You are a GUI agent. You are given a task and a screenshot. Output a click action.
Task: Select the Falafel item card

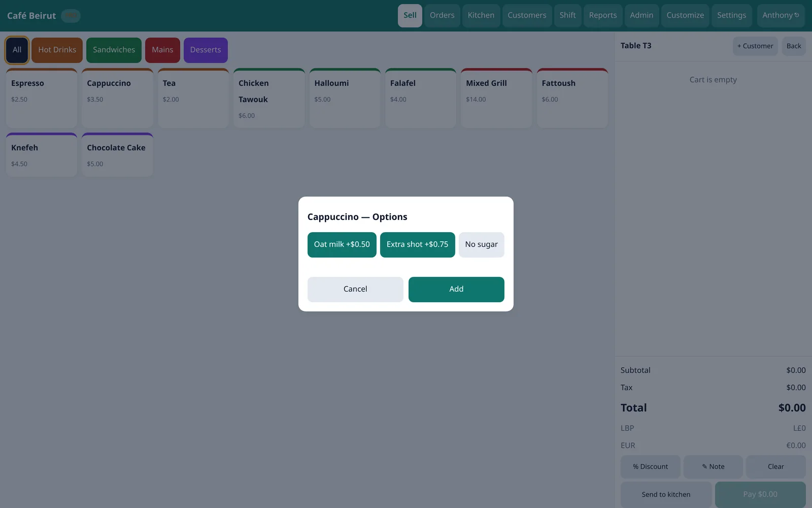(421, 98)
